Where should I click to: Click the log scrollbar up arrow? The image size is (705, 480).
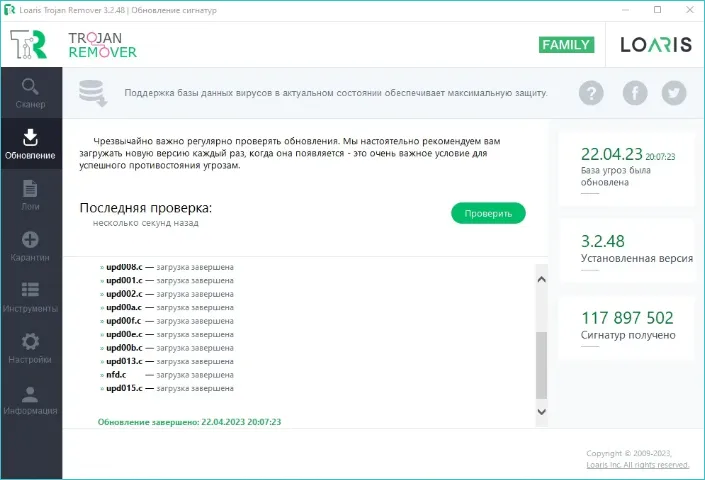542,279
